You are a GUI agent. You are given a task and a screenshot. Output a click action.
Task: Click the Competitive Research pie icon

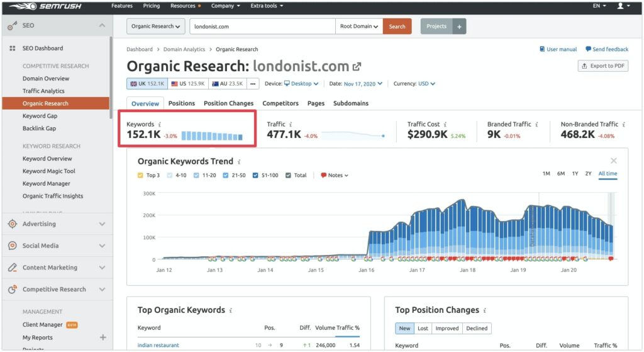[x=13, y=289]
